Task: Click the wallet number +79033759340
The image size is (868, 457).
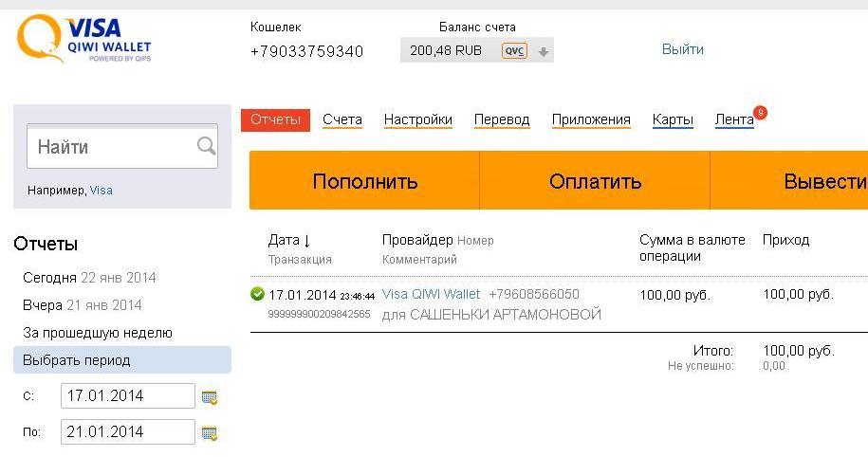Action: tap(306, 51)
